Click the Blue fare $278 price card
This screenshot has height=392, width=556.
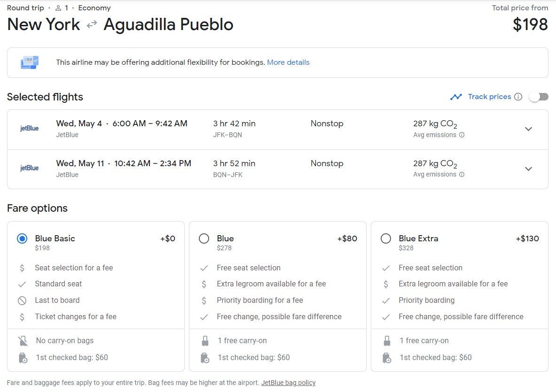(278, 296)
